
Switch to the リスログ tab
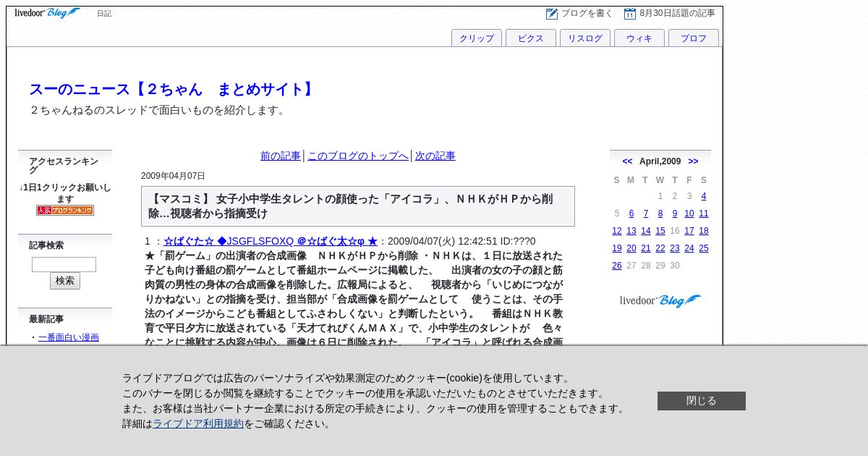585,38
